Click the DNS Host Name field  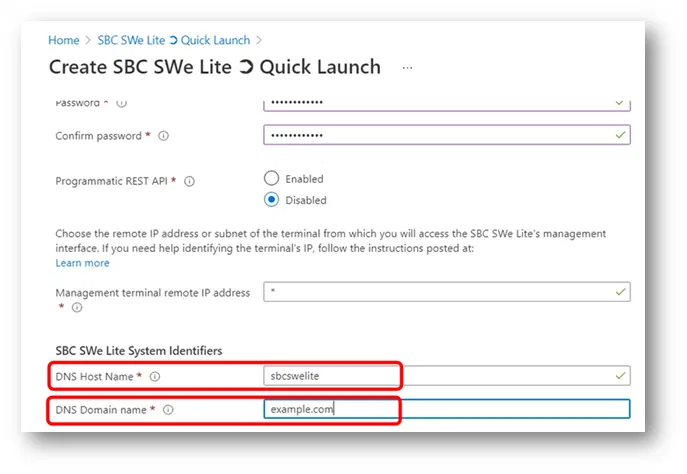446,376
